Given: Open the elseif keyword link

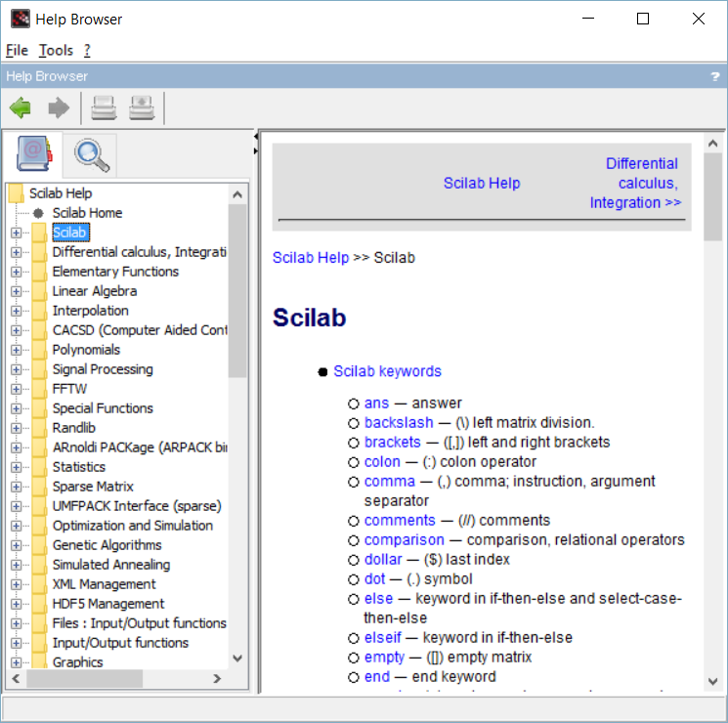Looking at the screenshot, I should click(383, 637).
